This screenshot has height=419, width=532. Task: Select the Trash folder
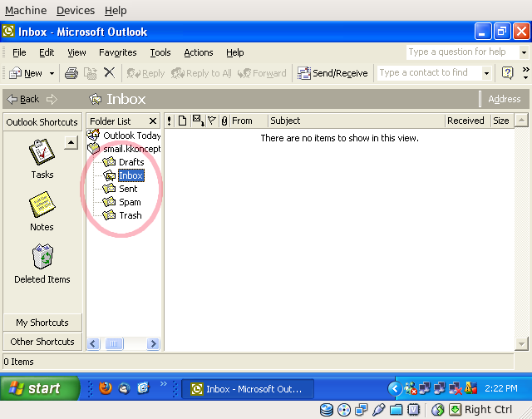click(x=131, y=215)
